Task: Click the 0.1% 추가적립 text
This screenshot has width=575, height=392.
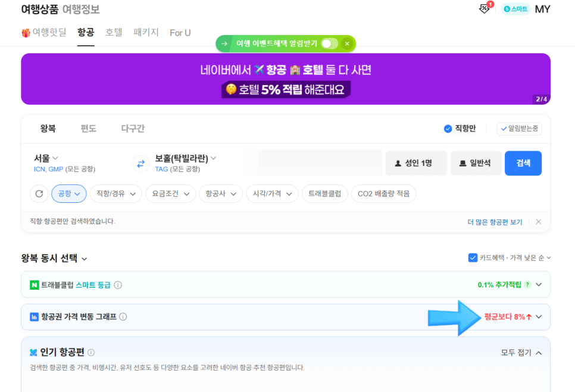Action: pyautogui.click(x=499, y=285)
